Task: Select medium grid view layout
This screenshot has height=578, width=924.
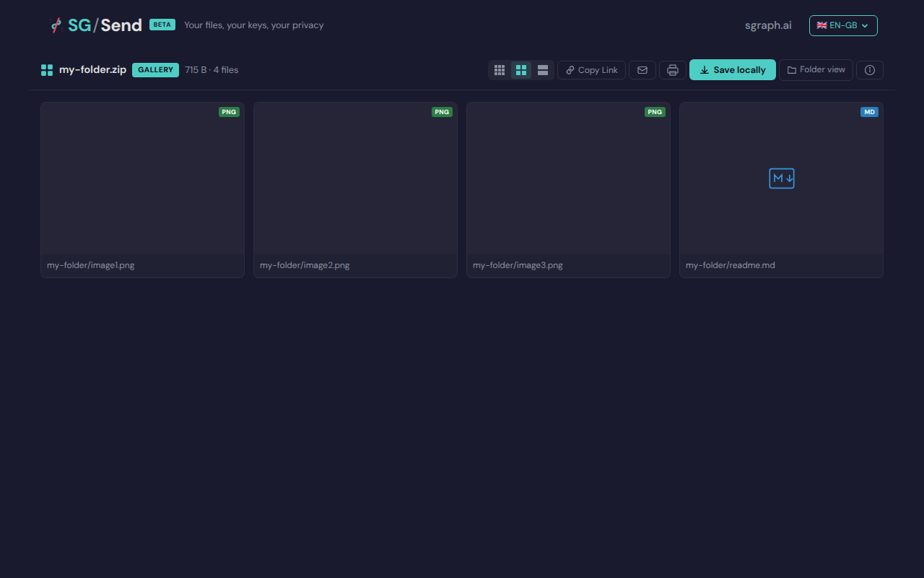Action: (x=521, y=70)
